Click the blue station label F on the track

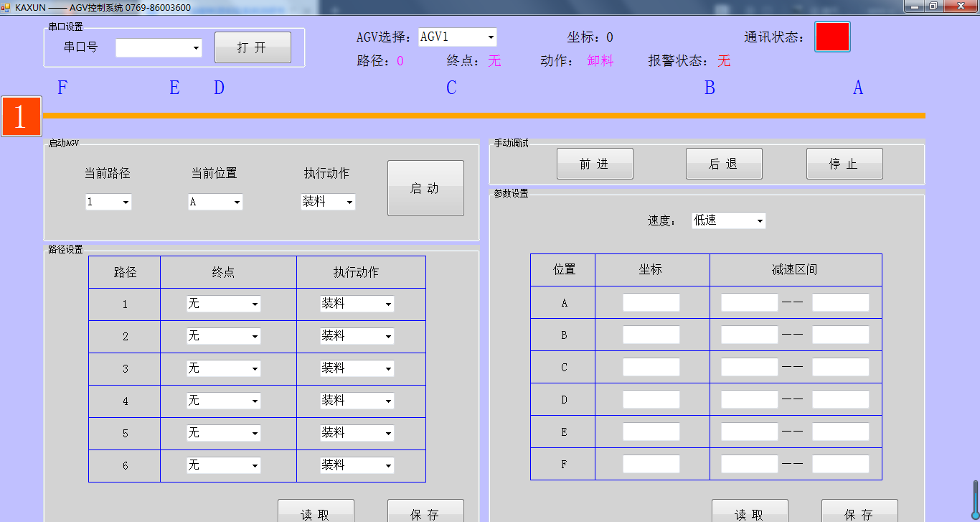click(x=62, y=88)
